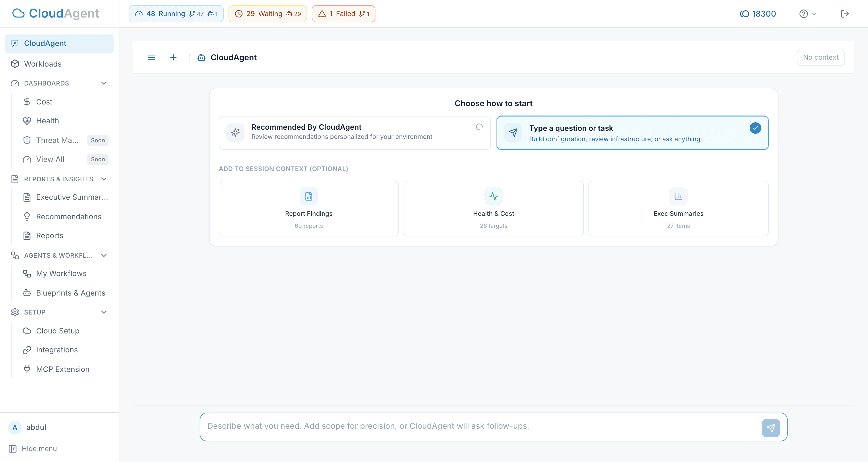Toggle the Report Findings context card

[x=309, y=209]
